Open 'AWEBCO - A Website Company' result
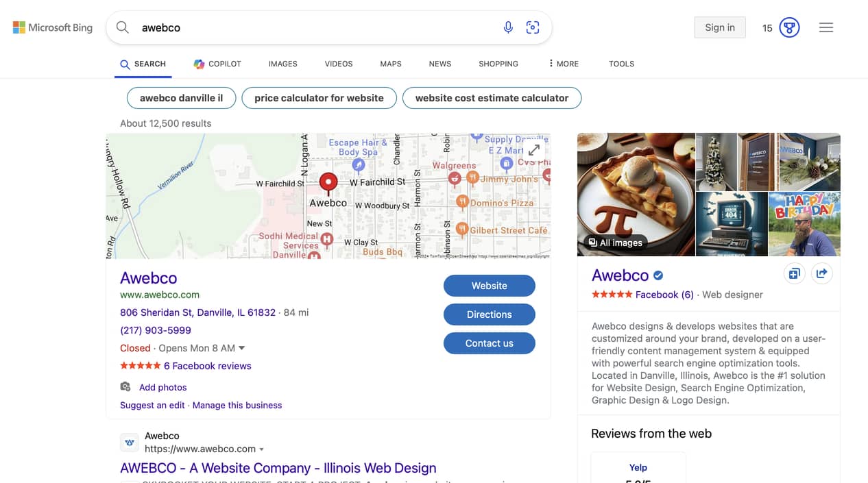Screen dimensions: 868x483 click(x=278, y=468)
